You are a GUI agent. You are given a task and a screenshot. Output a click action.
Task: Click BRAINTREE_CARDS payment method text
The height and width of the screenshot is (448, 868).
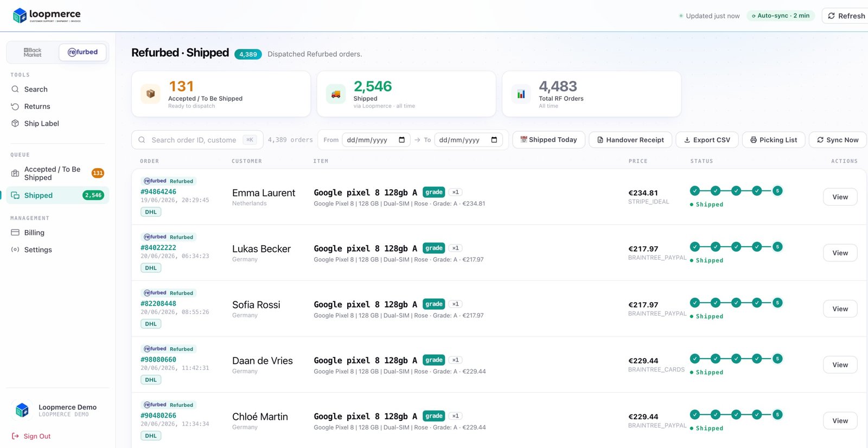coord(656,369)
